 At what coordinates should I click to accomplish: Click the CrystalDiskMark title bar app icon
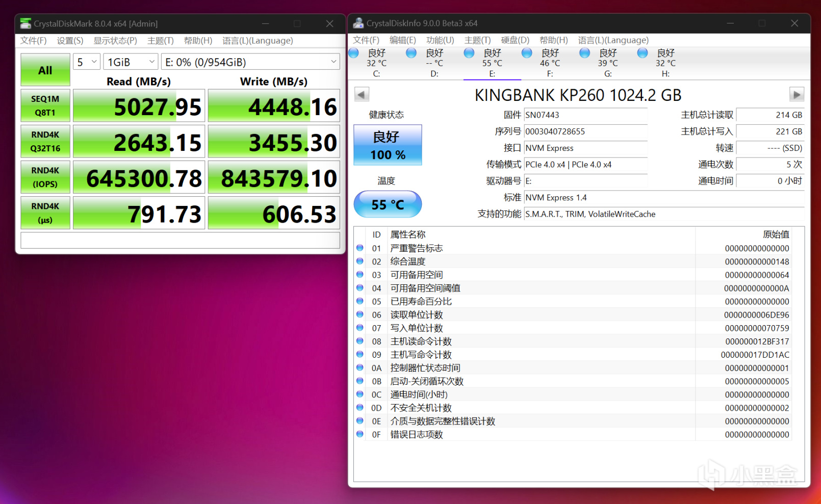[x=25, y=23]
